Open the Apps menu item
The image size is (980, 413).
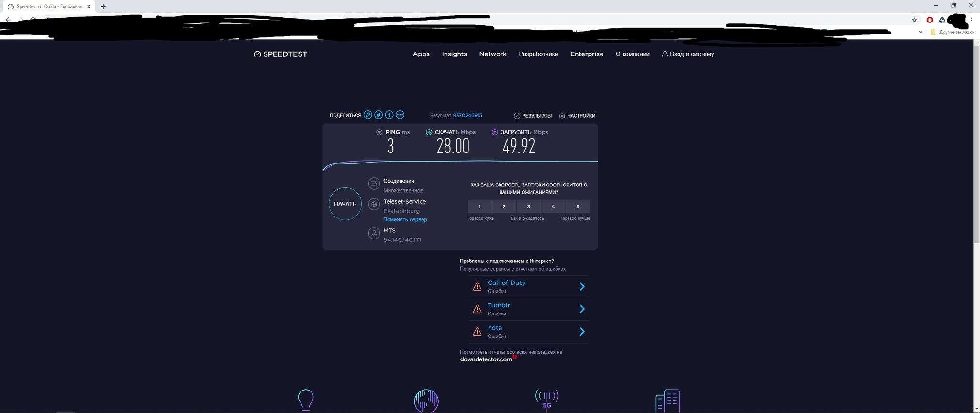pyautogui.click(x=421, y=54)
